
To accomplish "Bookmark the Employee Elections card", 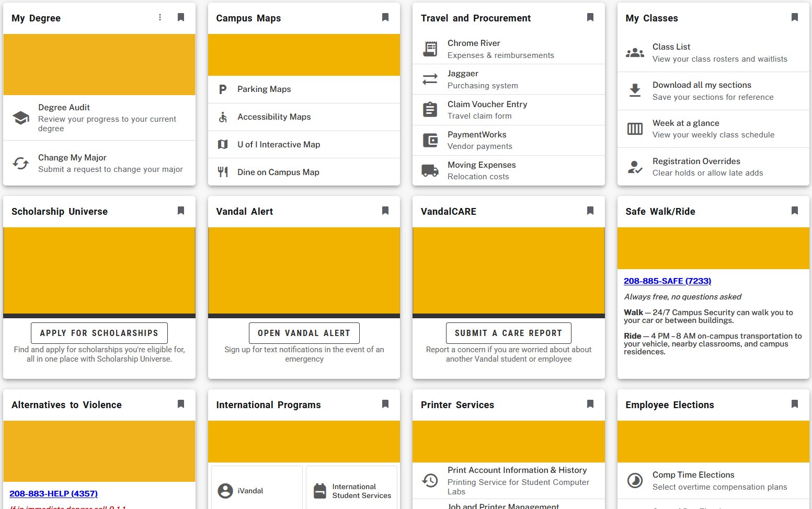I will tap(795, 404).
